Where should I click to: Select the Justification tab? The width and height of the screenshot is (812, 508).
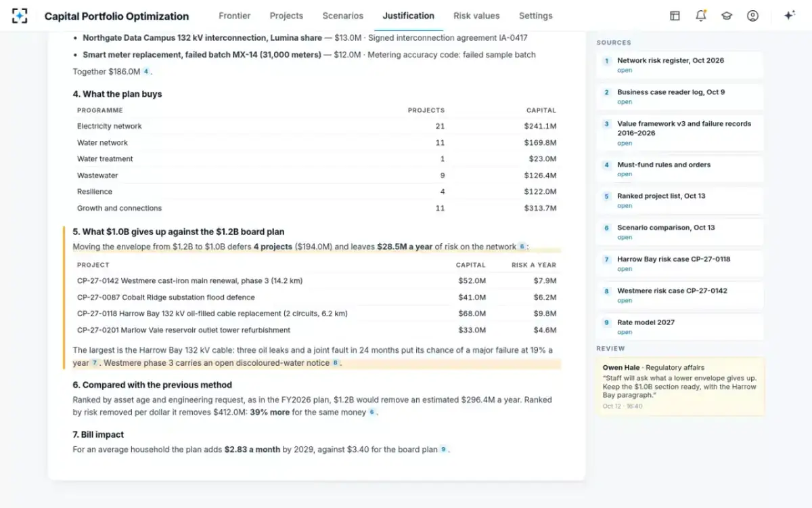pyautogui.click(x=409, y=16)
